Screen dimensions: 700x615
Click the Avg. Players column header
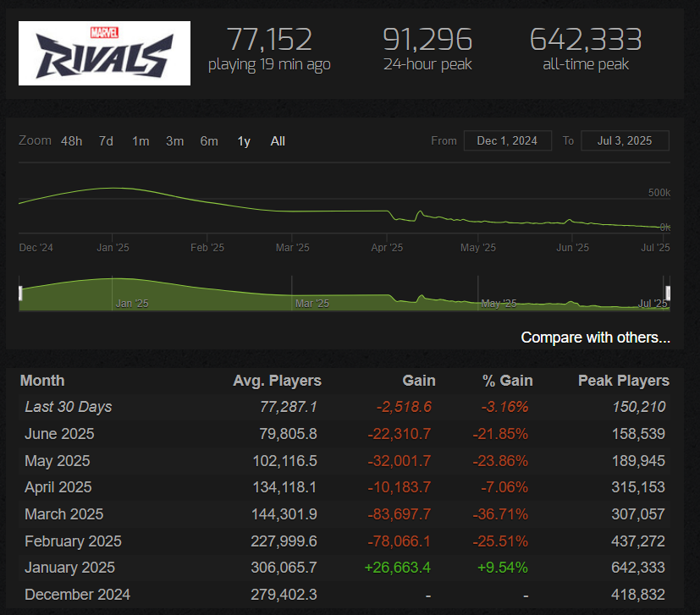pos(277,381)
